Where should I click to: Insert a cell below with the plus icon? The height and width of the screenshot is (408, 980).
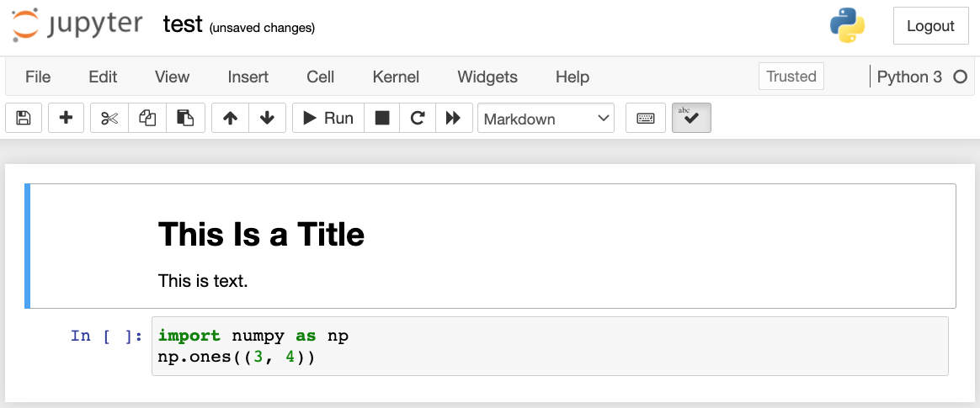click(66, 119)
